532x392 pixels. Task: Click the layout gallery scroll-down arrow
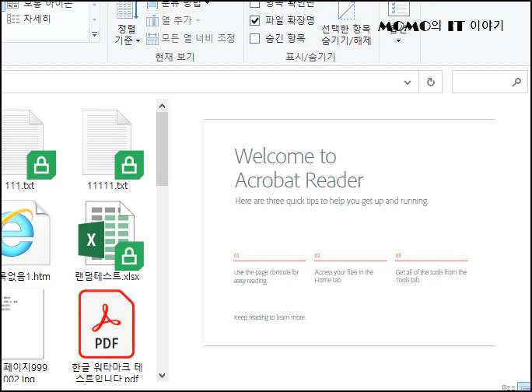95,19
